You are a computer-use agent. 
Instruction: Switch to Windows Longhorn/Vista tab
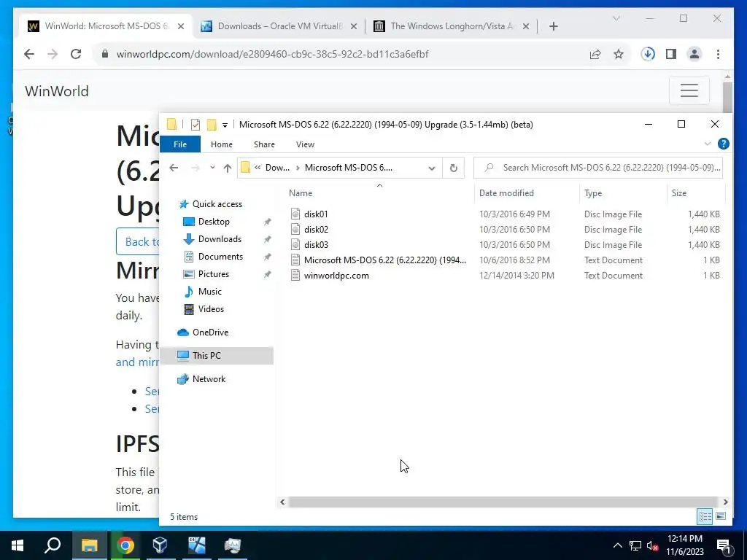click(451, 26)
